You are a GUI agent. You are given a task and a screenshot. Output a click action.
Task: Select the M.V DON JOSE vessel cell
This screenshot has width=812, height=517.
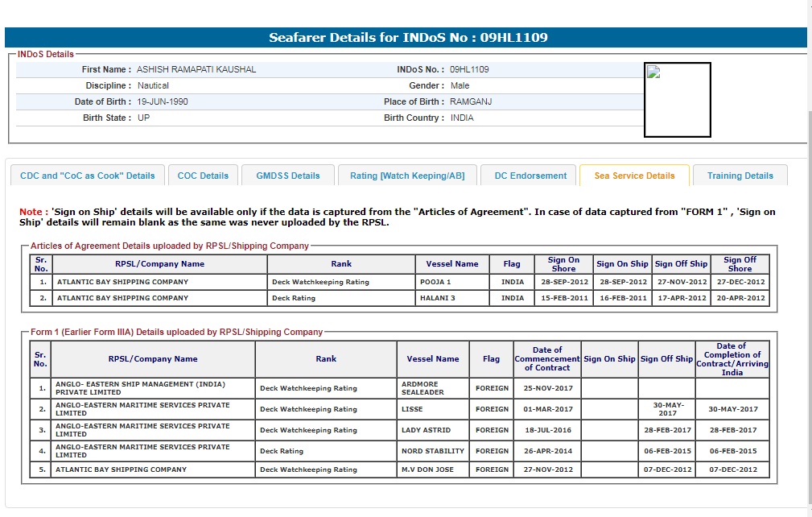click(x=432, y=469)
